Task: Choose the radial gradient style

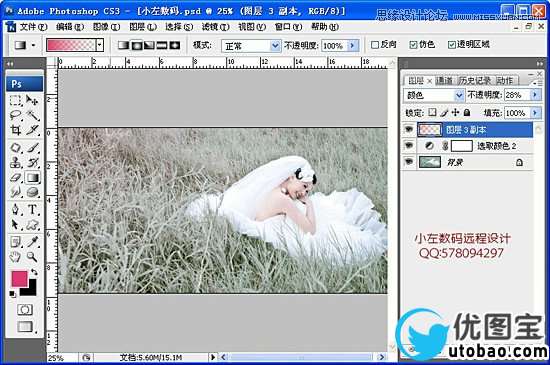Action: (136, 45)
